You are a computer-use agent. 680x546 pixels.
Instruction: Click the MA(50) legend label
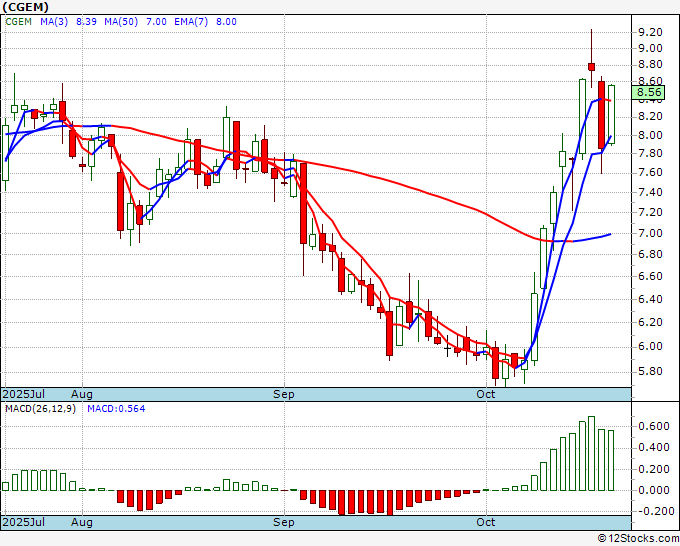(x=121, y=22)
